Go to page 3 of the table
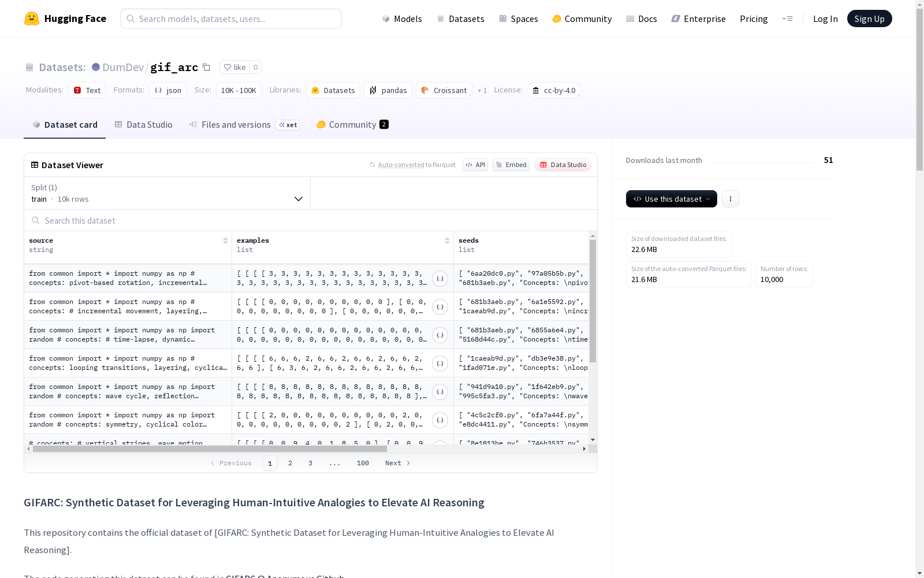 coord(310,463)
